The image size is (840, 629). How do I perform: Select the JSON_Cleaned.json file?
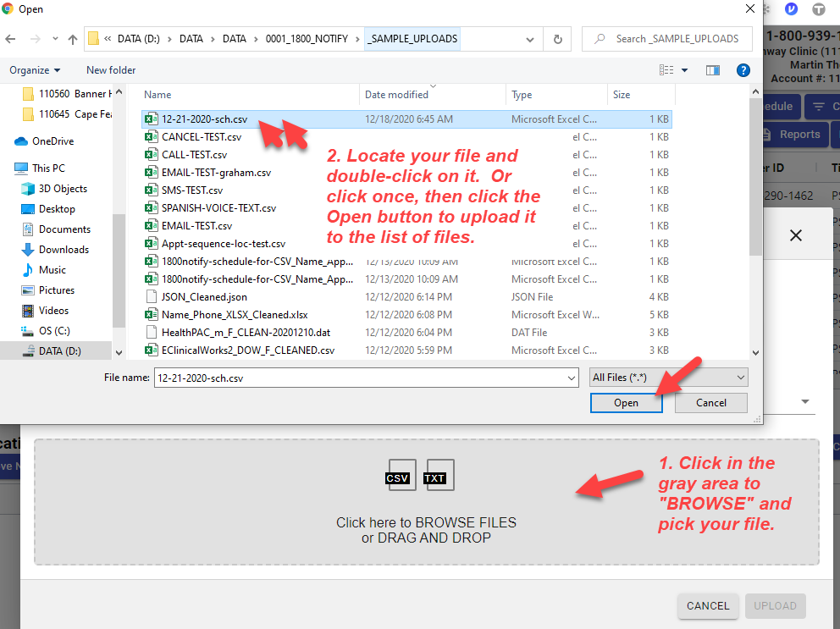tap(205, 297)
